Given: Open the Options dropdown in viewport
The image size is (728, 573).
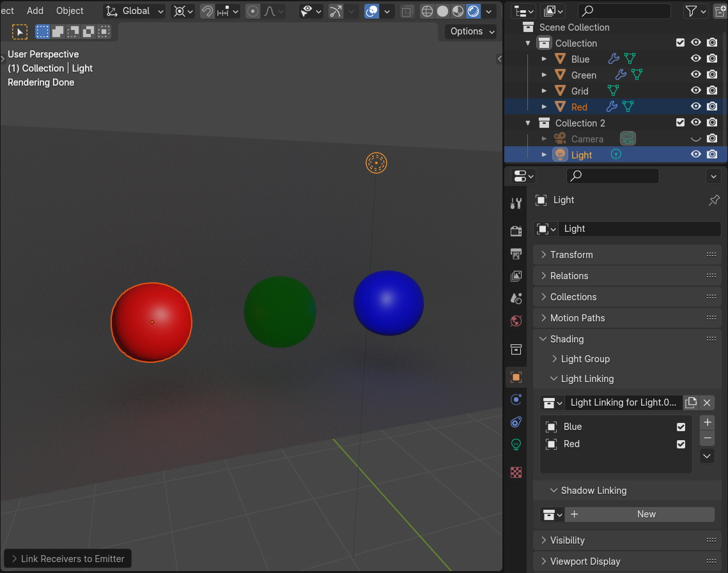Looking at the screenshot, I should [x=472, y=31].
